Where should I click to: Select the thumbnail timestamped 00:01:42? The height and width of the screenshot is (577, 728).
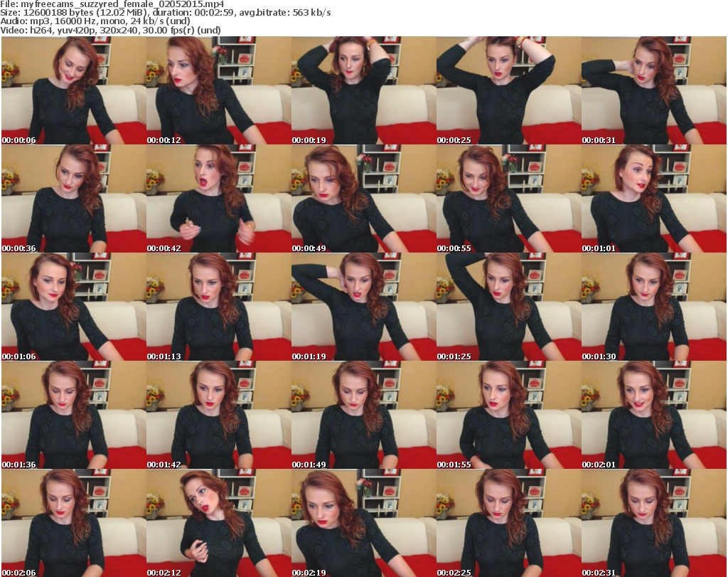point(219,415)
